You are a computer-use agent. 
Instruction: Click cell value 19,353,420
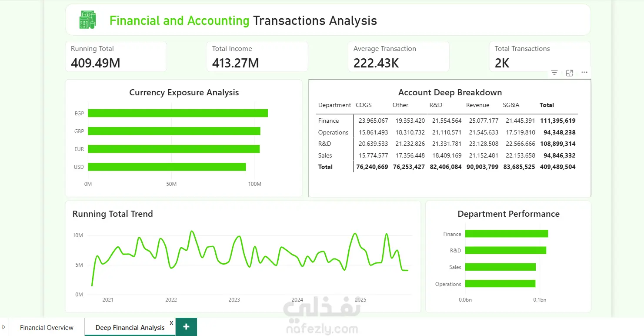tap(410, 121)
